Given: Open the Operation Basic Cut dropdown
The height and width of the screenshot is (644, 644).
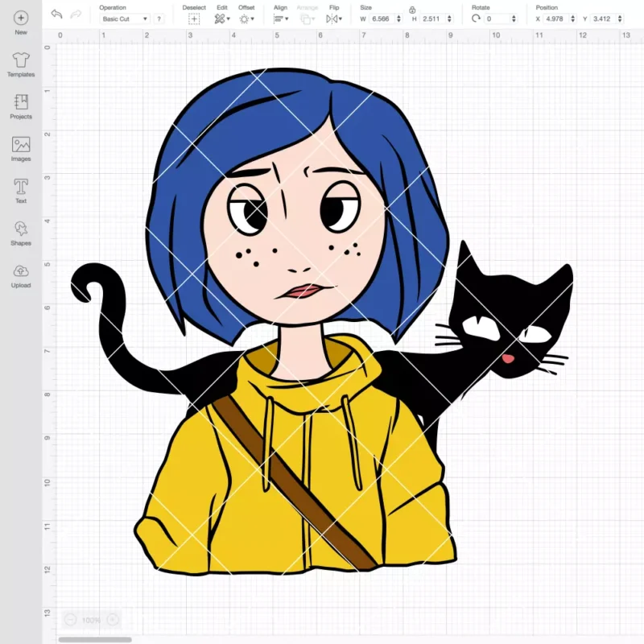Looking at the screenshot, I should (125, 19).
